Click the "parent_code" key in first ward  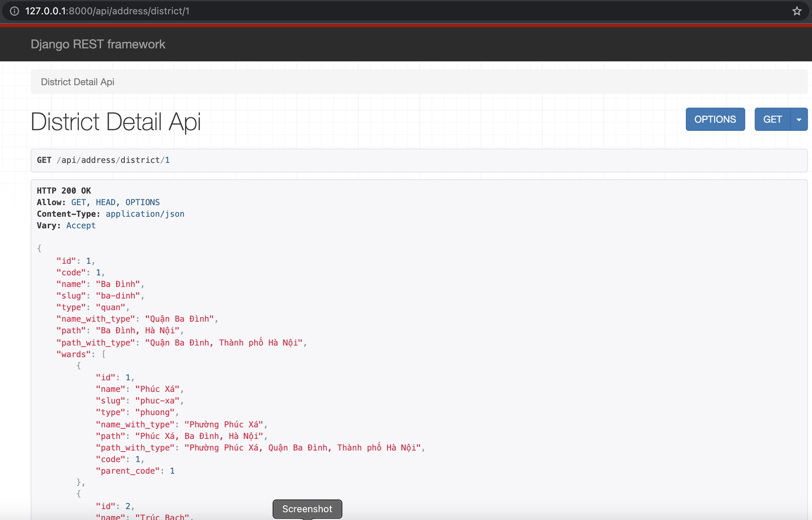130,471
